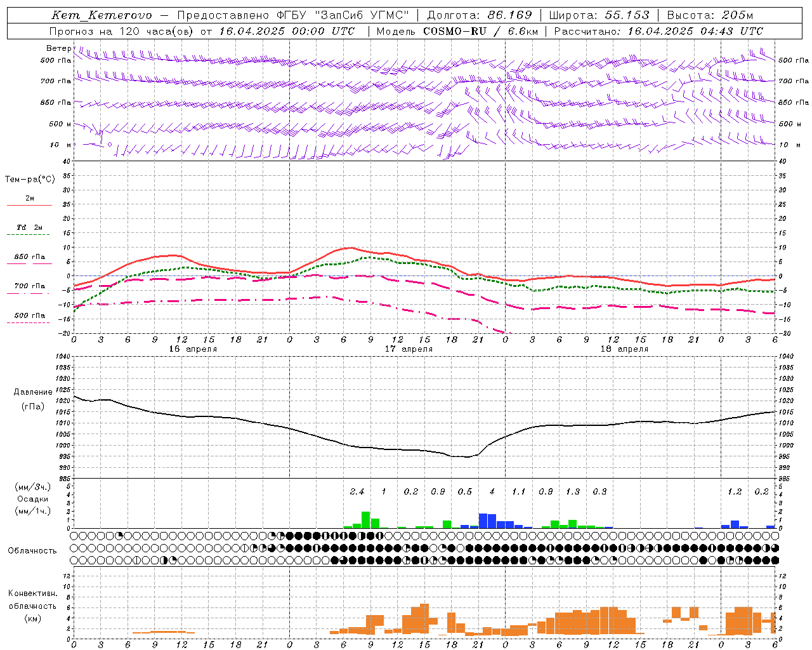This screenshot has width=812, height=650.
Task: Click the Td 2м legend label
Action: tap(29, 227)
